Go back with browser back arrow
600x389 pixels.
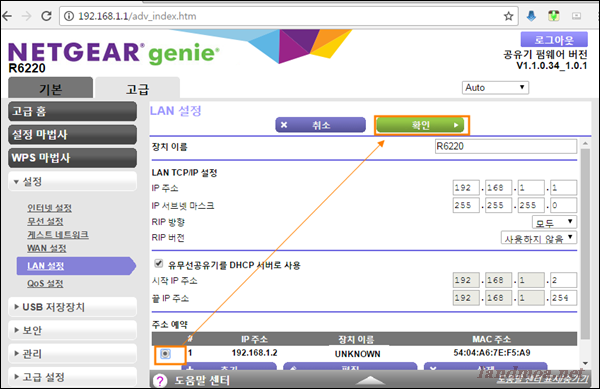coord(7,16)
